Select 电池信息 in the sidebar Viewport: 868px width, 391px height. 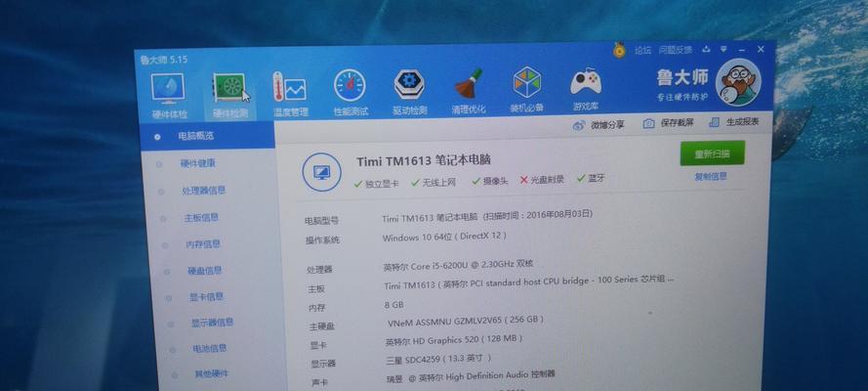(x=209, y=348)
